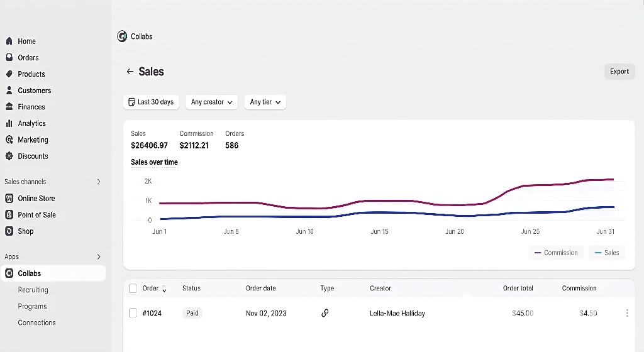
Task: Check the box for order #1024
Action: click(133, 313)
